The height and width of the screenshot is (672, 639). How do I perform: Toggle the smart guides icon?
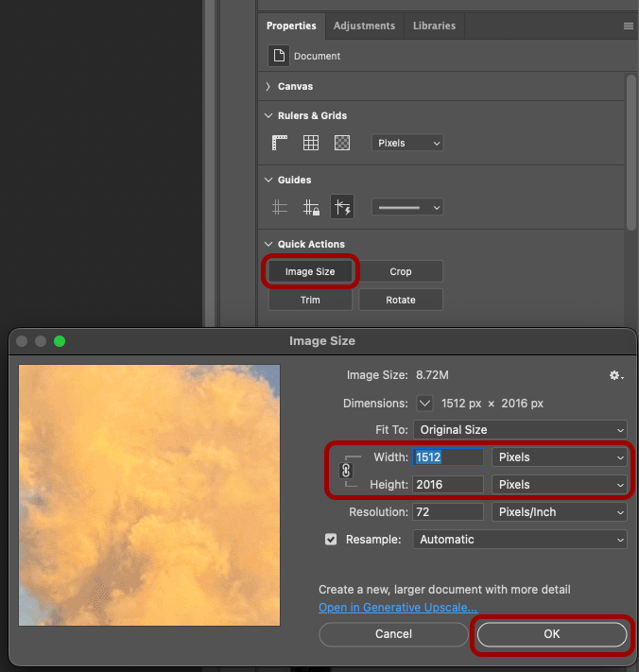tap(342, 208)
